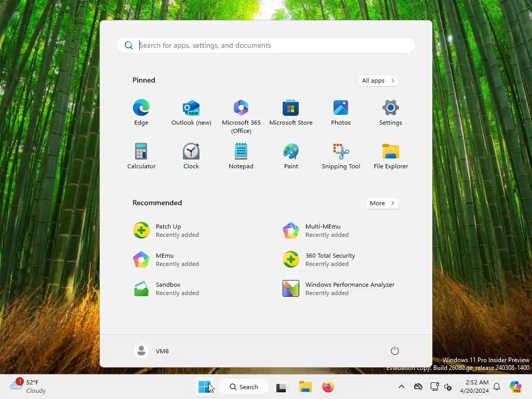Viewport: 532px width, 399px height.
Task: Launch Notepad from pinned apps
Action: point(241,156)
